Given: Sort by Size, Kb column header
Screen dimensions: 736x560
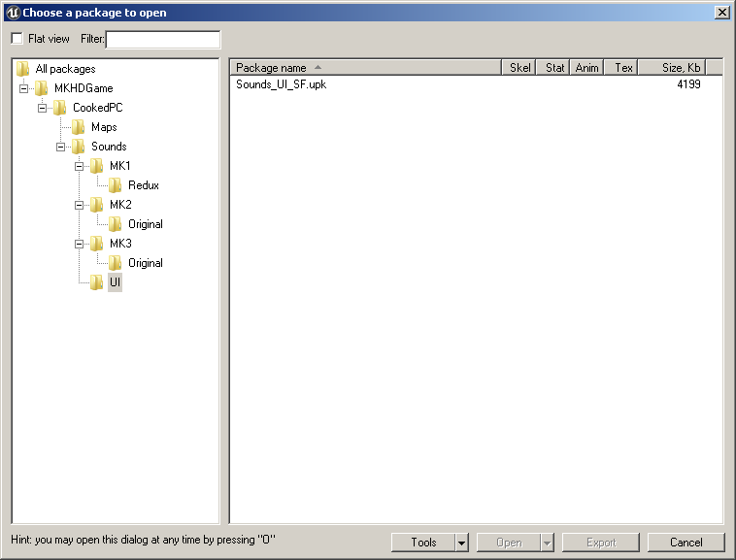Looking at the screenshot, I should pos(672,68).
